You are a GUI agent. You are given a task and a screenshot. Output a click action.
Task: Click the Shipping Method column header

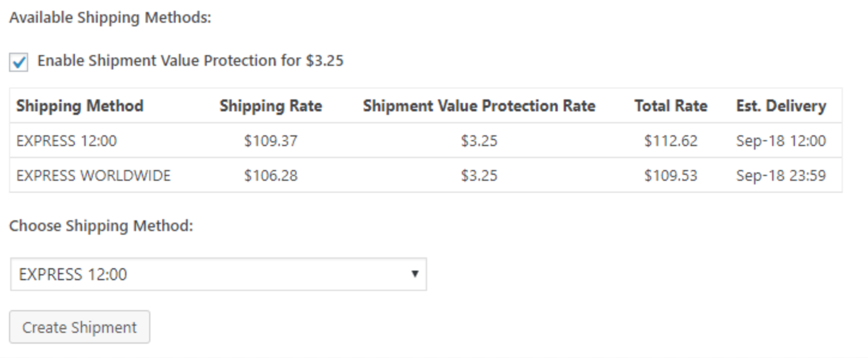(80, 106)
